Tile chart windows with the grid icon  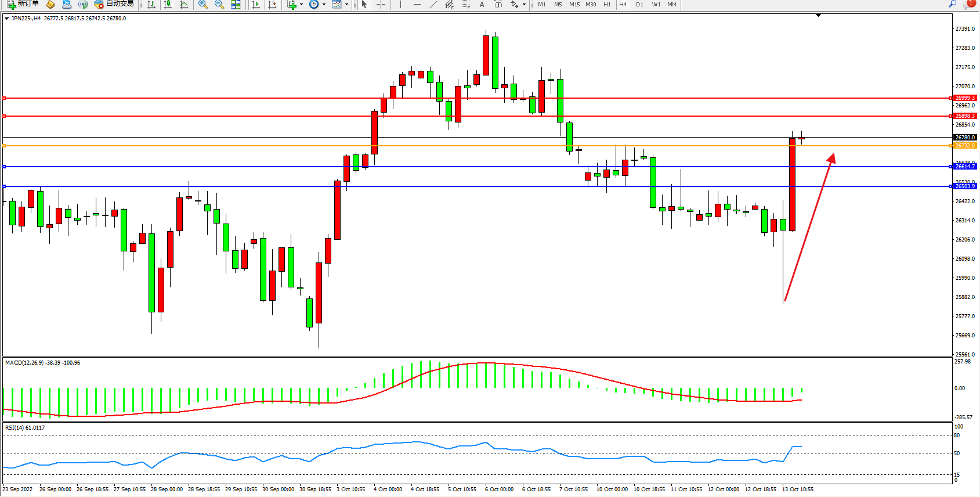click(x=236, y=5)
